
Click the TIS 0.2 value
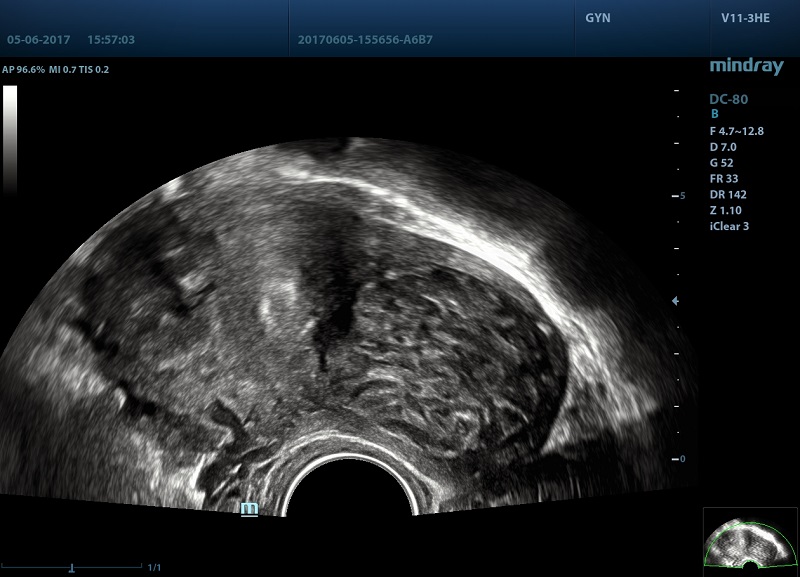94,69
